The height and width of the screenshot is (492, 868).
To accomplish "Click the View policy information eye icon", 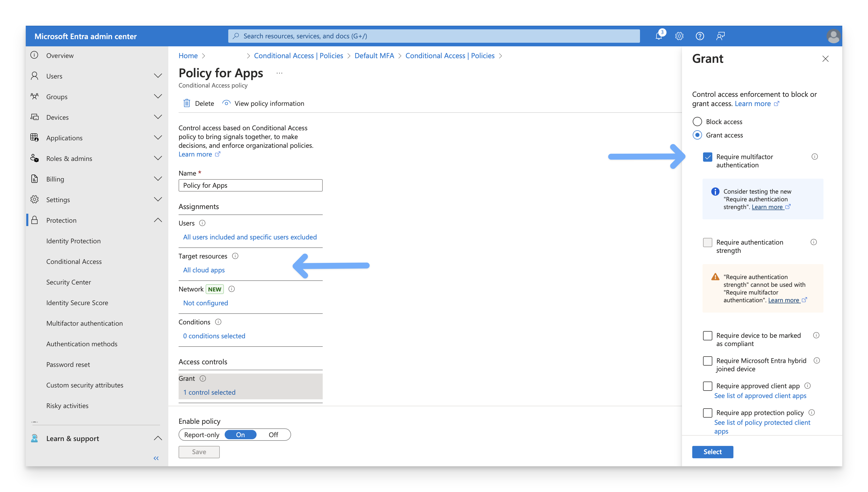I will click(x=226, y=103).
